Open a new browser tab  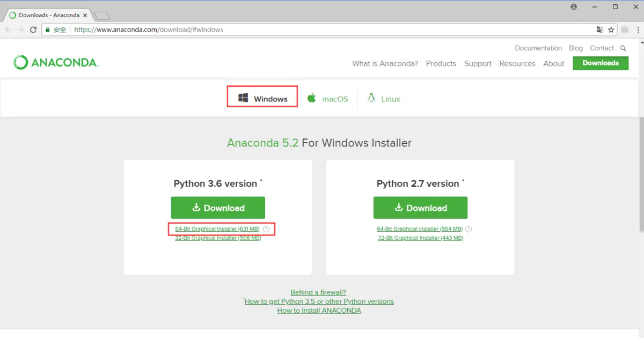tap(102, 16)
